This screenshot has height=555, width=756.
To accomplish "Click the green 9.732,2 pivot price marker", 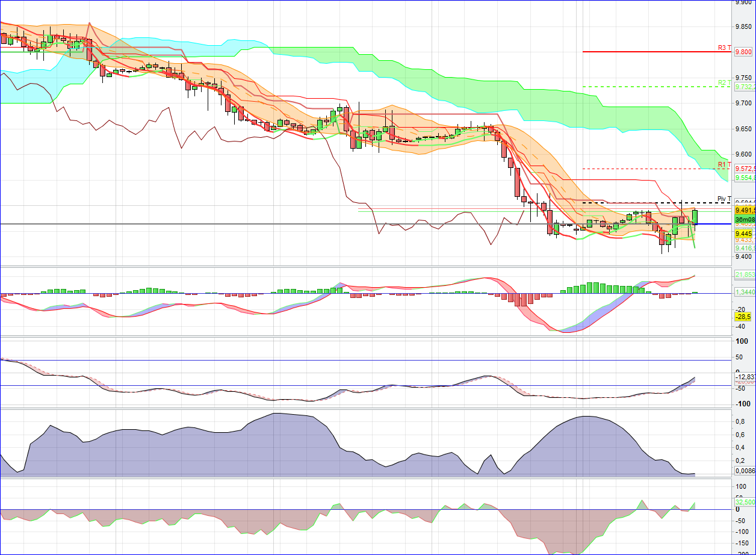I will click(745, 87).
